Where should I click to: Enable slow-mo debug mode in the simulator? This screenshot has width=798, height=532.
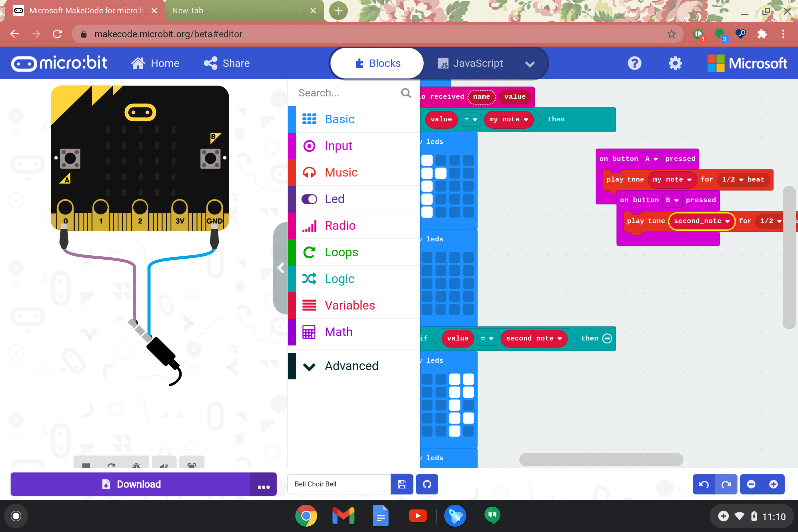click(x=137, y=466)
